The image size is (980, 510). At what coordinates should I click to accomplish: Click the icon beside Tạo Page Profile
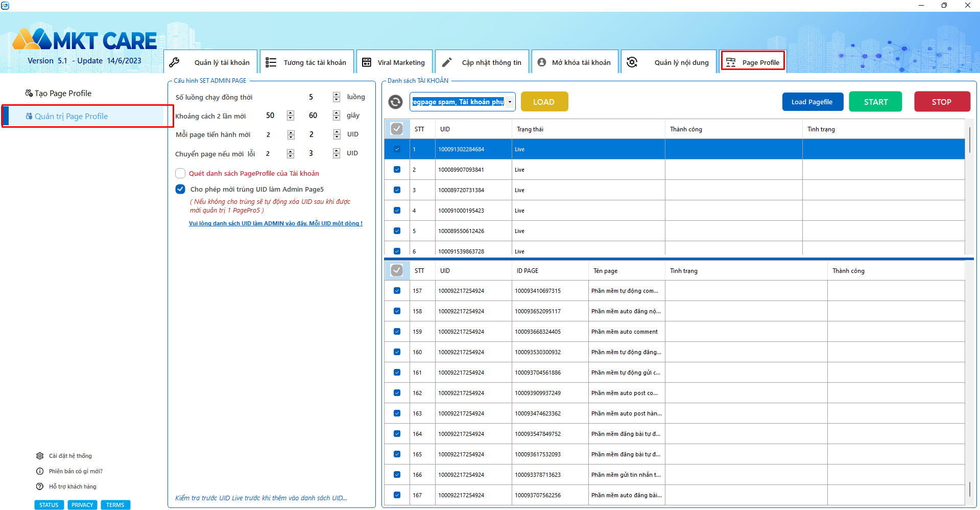(x=29, y=93)
